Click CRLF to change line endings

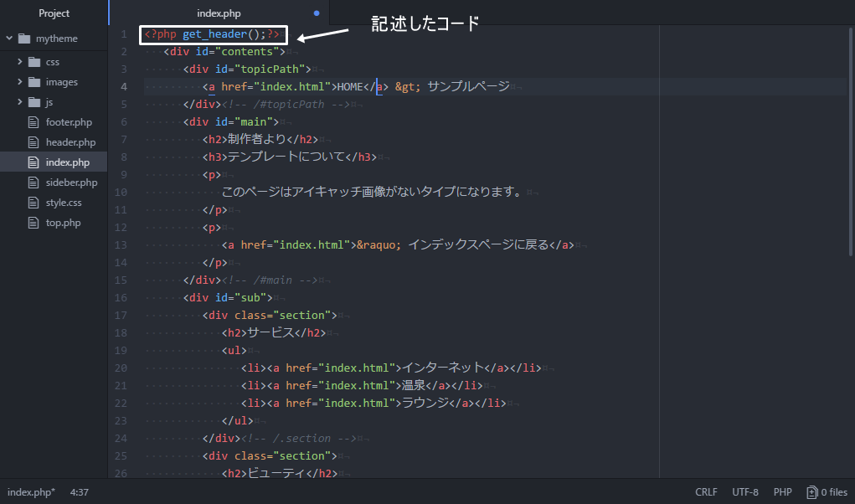[706, 492]
